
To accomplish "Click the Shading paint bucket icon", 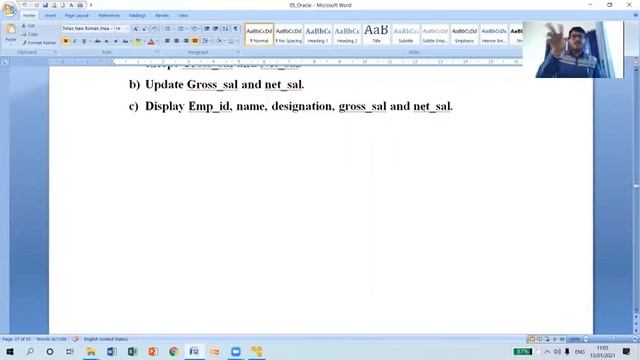I will [x=219, y=41].
